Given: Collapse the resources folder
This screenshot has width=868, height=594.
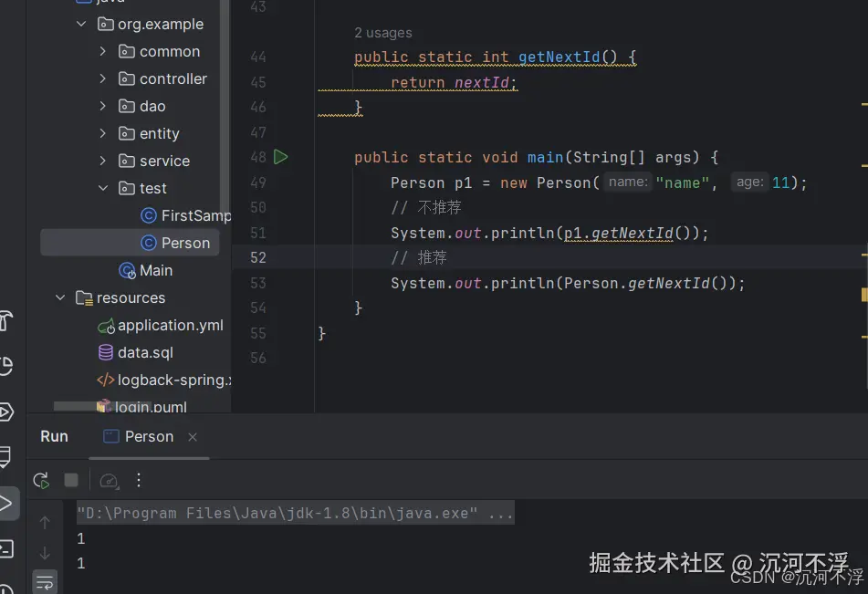Looking at the screenshot, I should (x=60, y=298).
